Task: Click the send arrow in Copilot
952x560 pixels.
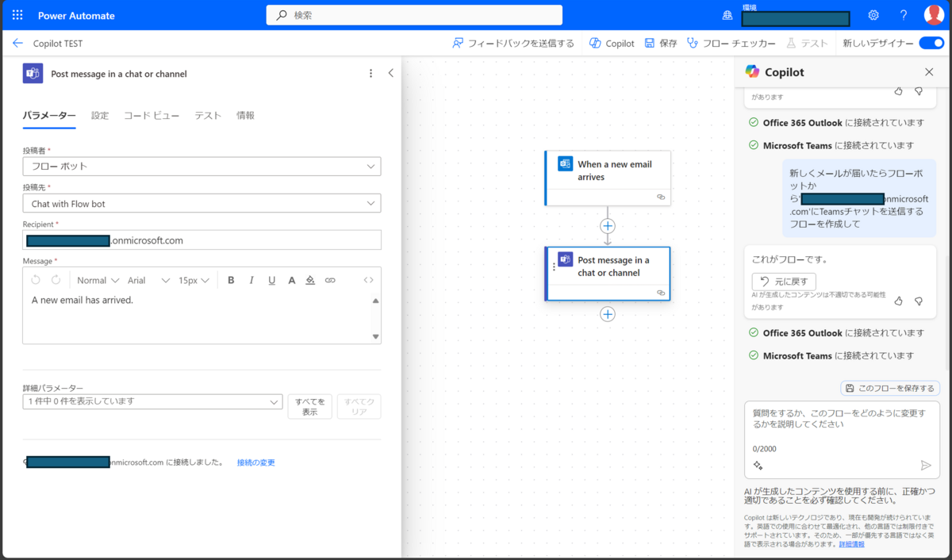Action: point(926,466)
